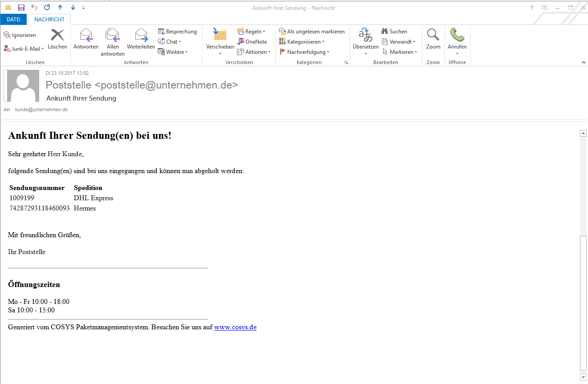Viewport: 588px width, 384px height.
Task: Select the NACHRICHT ribbon tab
Action: 49,20
